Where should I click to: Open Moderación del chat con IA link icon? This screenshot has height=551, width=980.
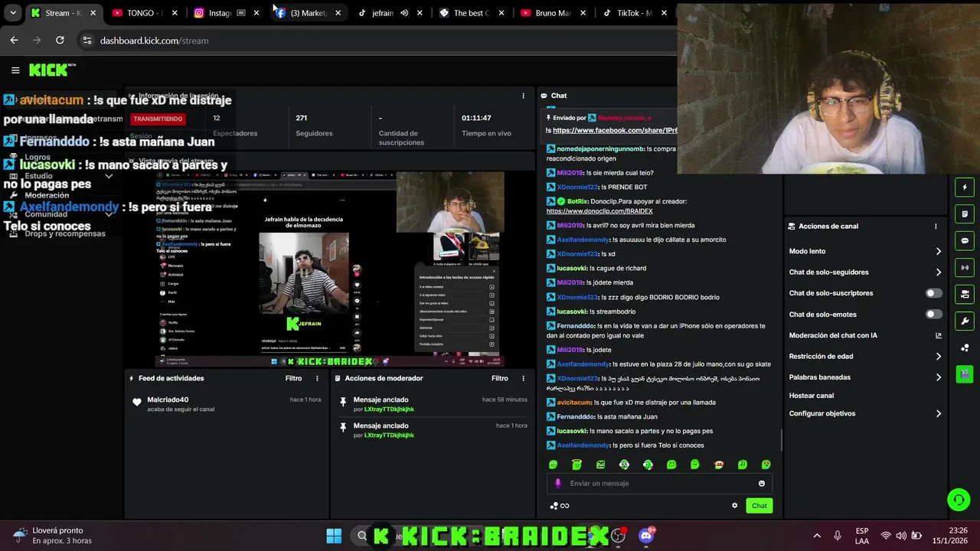tap(939, 335)
